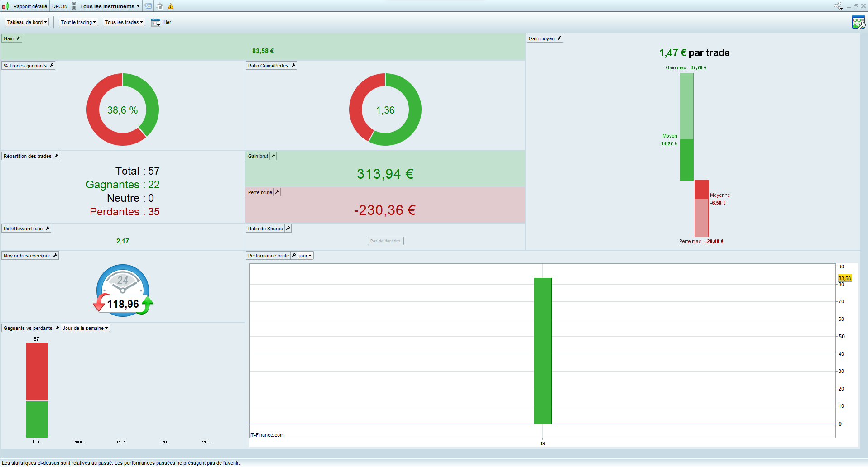Viewport: 868px width, 467px height.
Task: Open the calendar date picker icon
Action: pyautogui.click(x=156, y=22)
